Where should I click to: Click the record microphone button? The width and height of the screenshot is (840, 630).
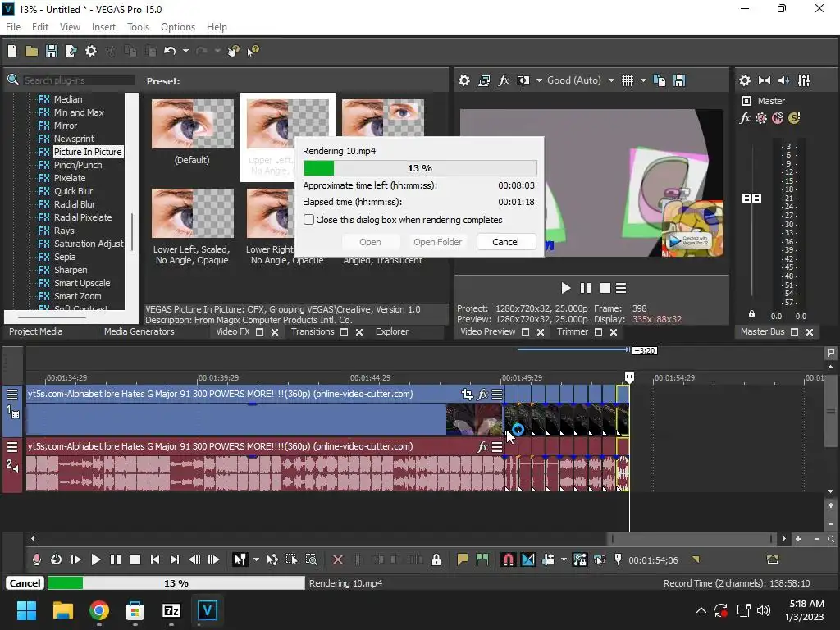(x=36, y=559)
